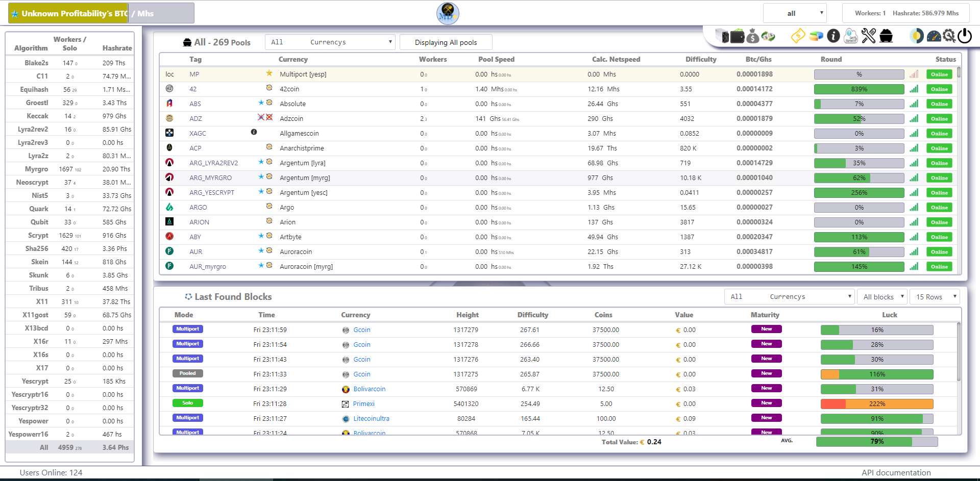Screen dimensions: 980x481
Task: Open the ARG_MYRGRO tag link
Action: [x=210, y=178]
